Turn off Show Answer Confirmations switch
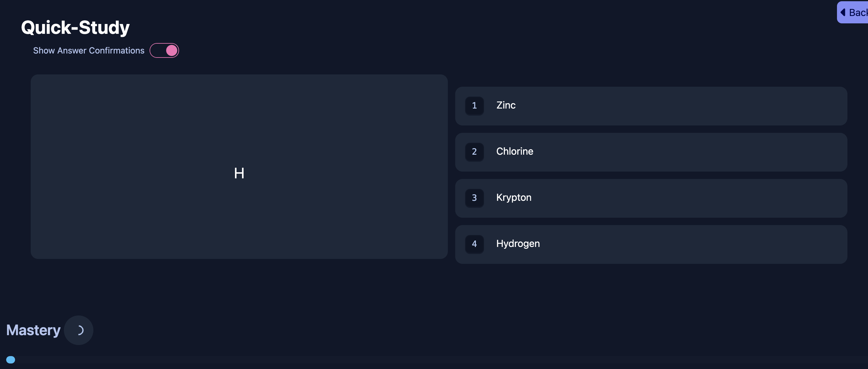Screen dimensions: 868x369 (164, 51)
